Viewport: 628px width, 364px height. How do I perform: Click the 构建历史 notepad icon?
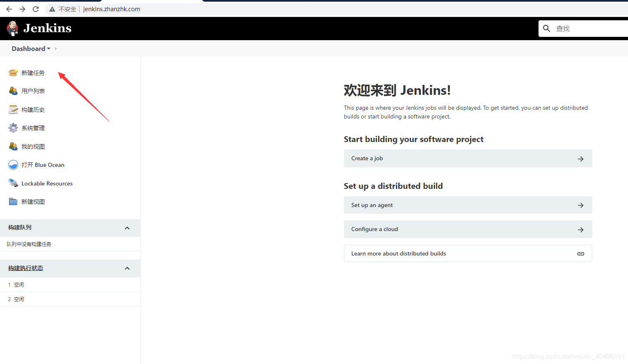coord(13,110)
